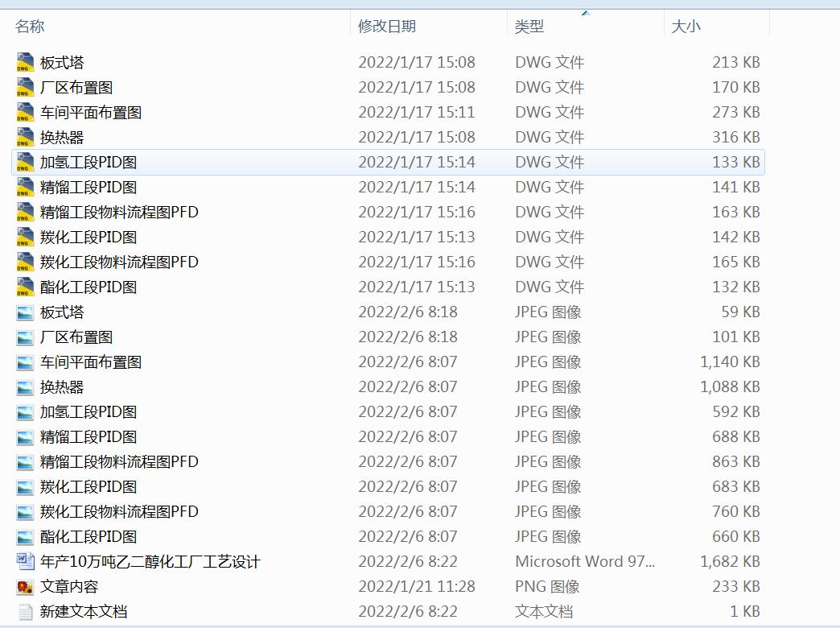Click the DWG icon of 板式塔
Viewport: 840px width, 628px height.
(25, 62)
